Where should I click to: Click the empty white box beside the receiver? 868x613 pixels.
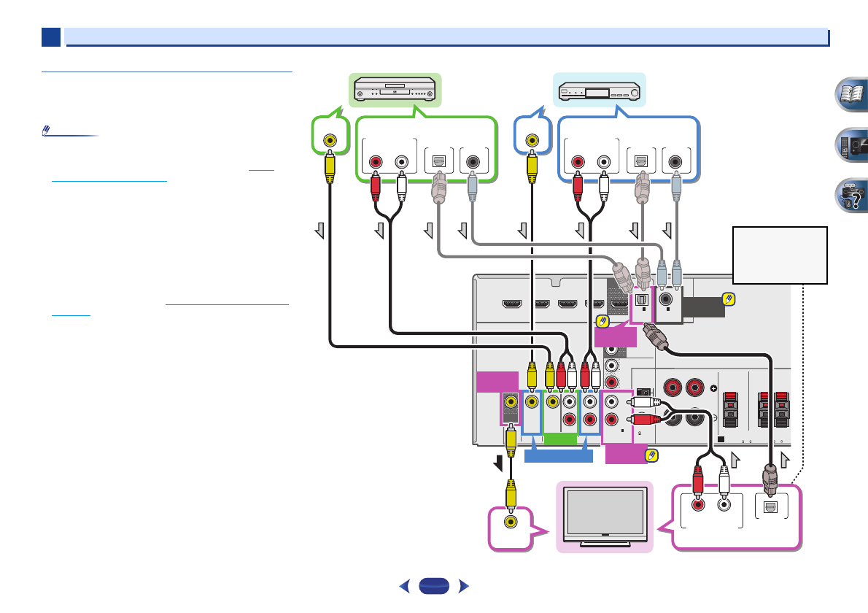click(x=780, y=255)
